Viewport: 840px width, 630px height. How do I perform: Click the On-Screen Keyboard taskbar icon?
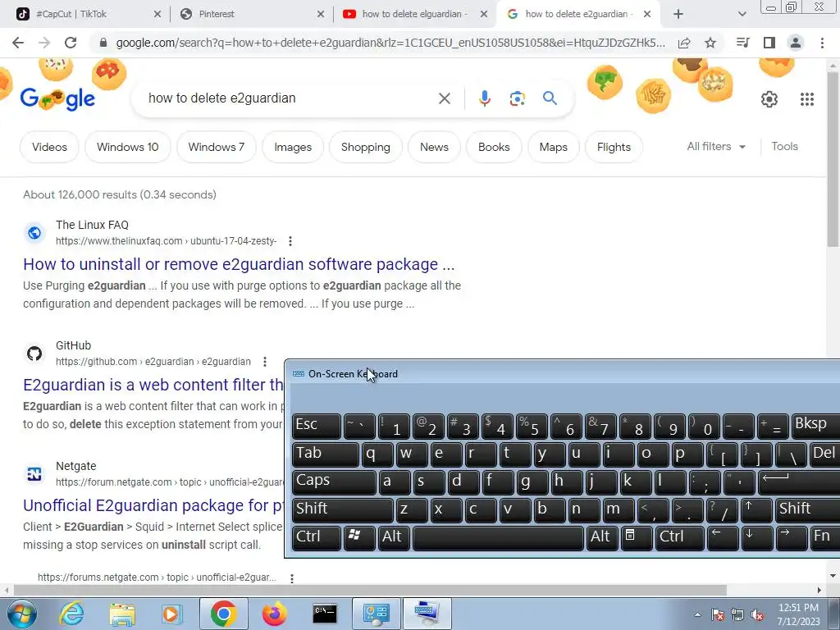(427, 614)
